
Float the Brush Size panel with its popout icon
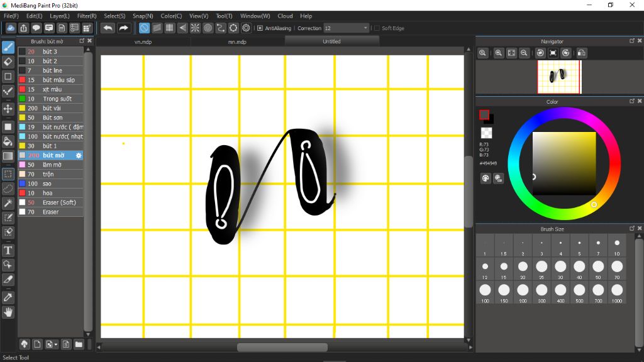pyautogui.click(x=631, y=228)
